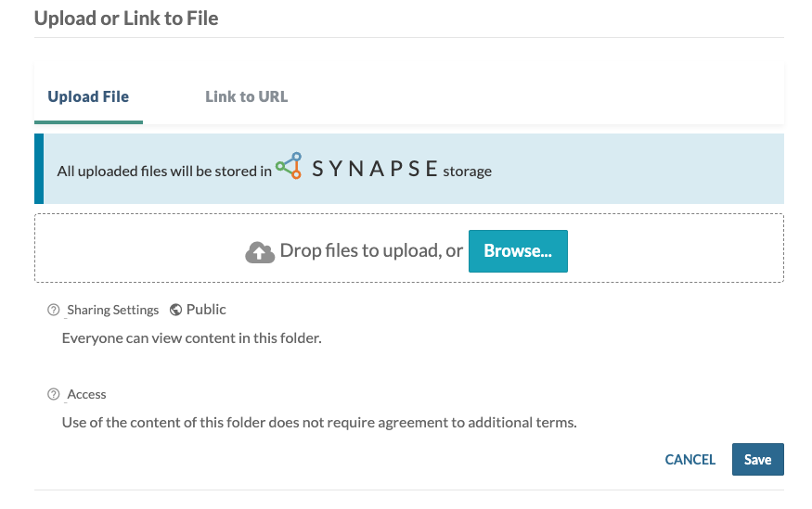
Task: Open the Link to URL tab
Action: pos(247,96)
